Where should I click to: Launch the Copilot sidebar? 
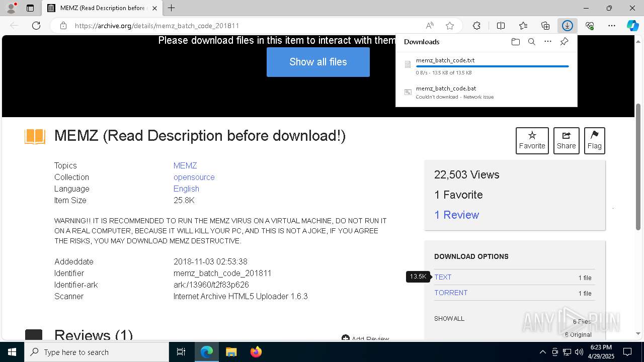[633, 26]
